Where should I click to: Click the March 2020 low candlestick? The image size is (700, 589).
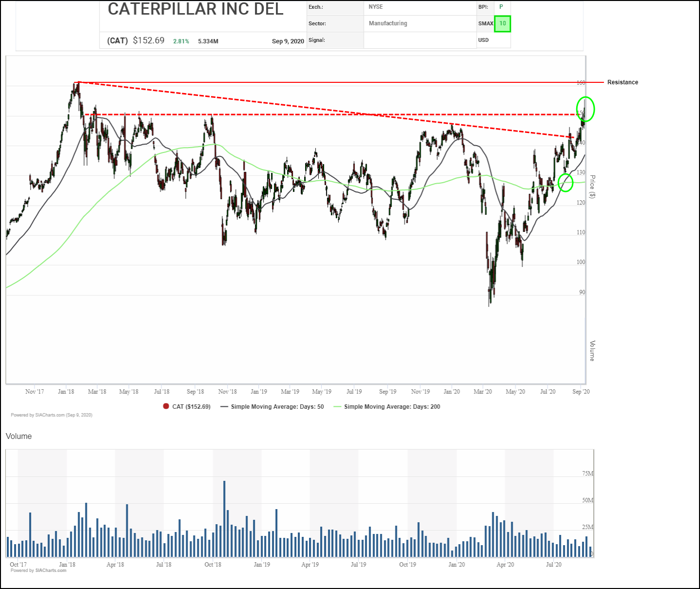pyautogui.click(x=489, y=300)
